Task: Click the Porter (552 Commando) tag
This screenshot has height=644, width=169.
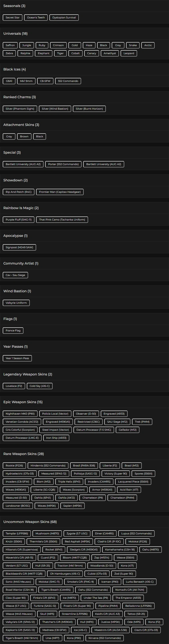Action: click(63, 164)
